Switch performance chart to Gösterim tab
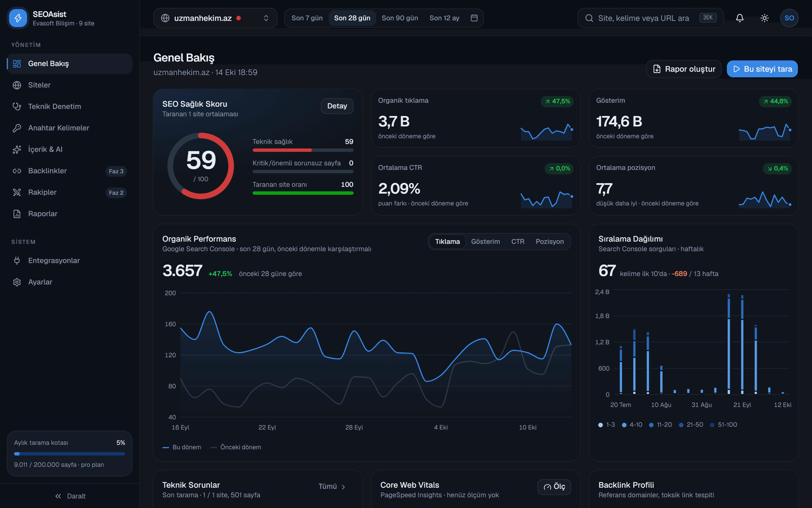Image resolution: width=812 pixels, height=508 pixels. click(x=485, y=242)
